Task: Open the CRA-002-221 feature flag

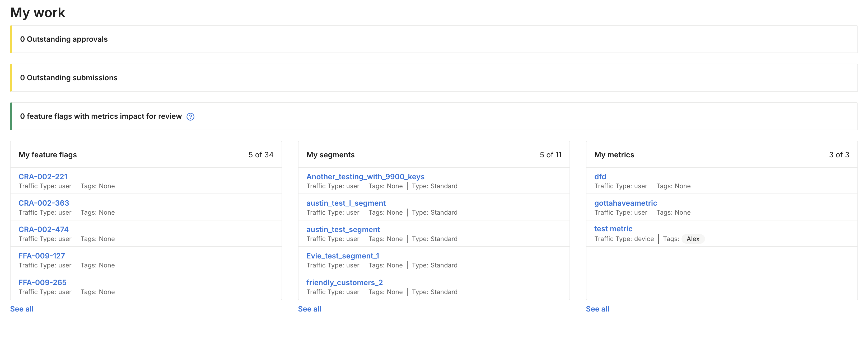Action: pyautogui.click(x=43, y=177)
